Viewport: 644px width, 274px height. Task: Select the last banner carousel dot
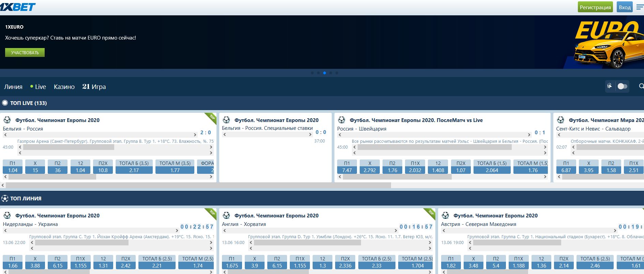[x=337, y=73]
